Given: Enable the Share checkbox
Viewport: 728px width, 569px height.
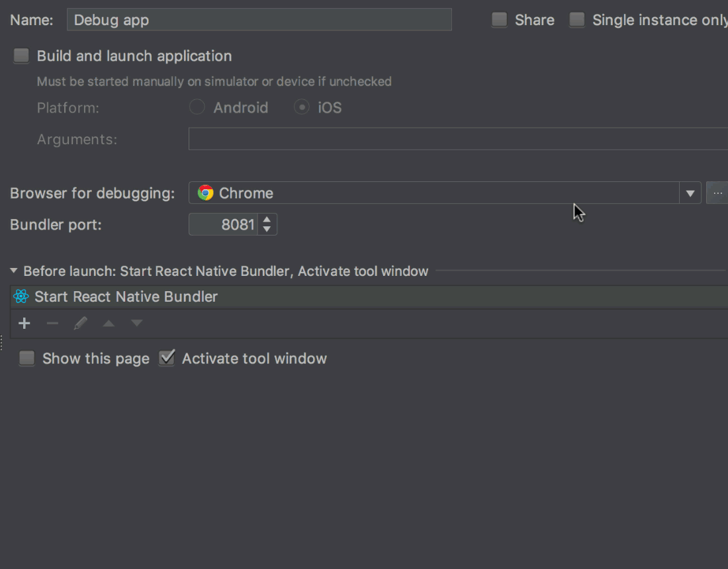Looking at the screenshot, I should (x=498, y=20).
